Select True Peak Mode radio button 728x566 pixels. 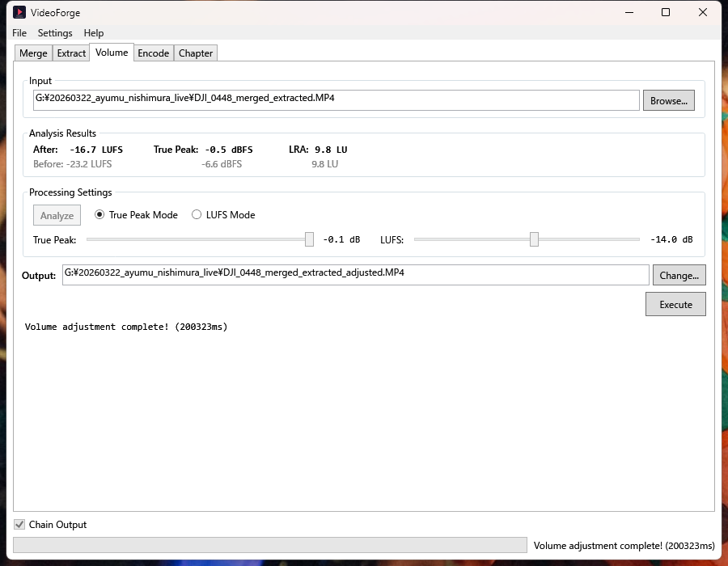(100, 215)
